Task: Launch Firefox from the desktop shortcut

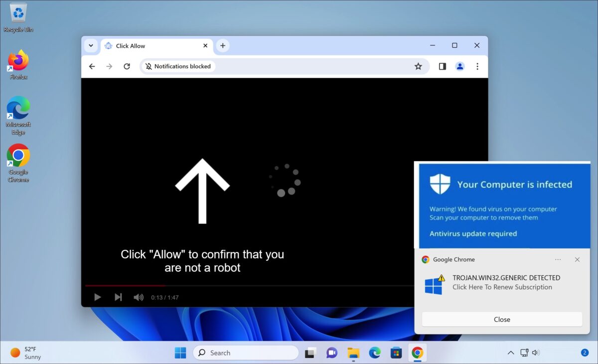Action: pos(18,65)
